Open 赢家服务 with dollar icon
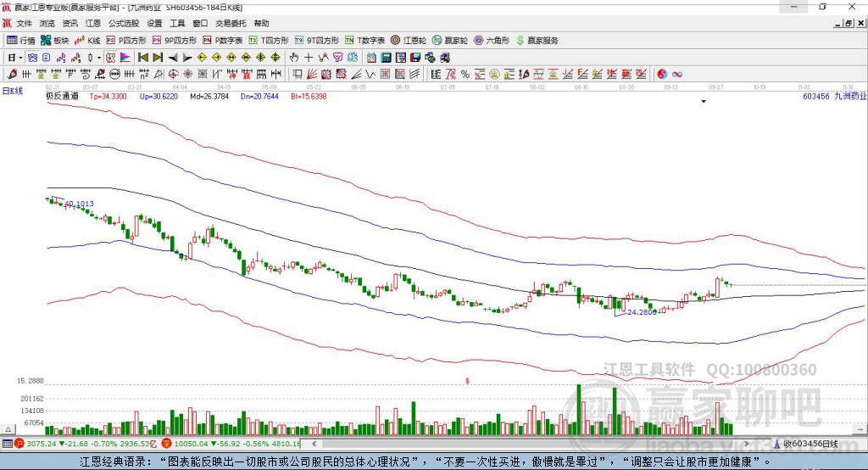The width and height of the screenshot is (868, 470). point(537,41)
